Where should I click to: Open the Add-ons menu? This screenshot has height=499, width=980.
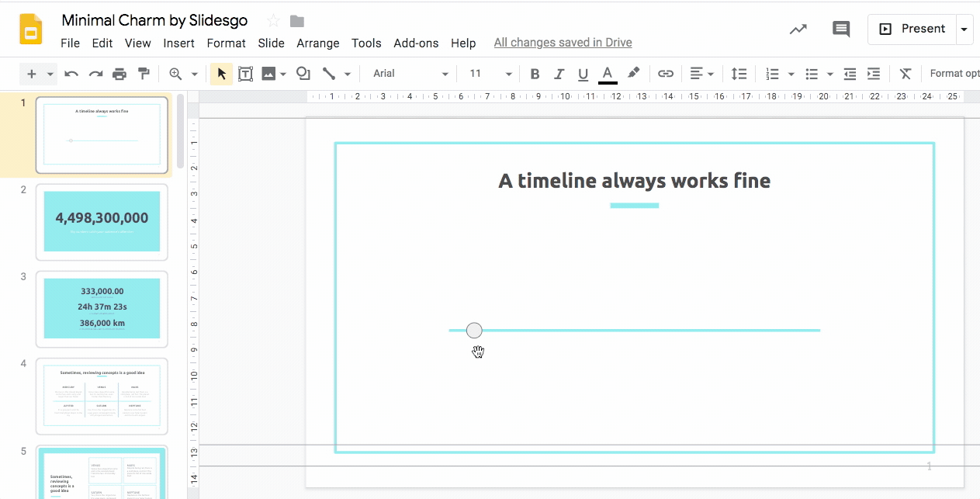(x=416, y=43)
